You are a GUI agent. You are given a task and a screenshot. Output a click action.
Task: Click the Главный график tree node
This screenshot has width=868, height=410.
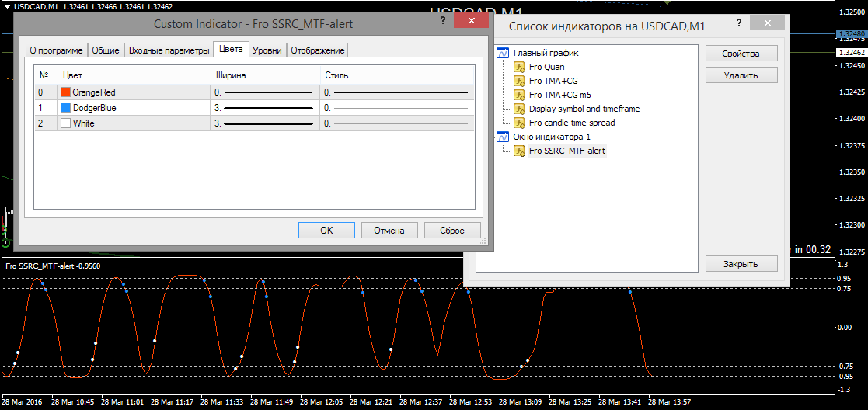click(546, 53)
